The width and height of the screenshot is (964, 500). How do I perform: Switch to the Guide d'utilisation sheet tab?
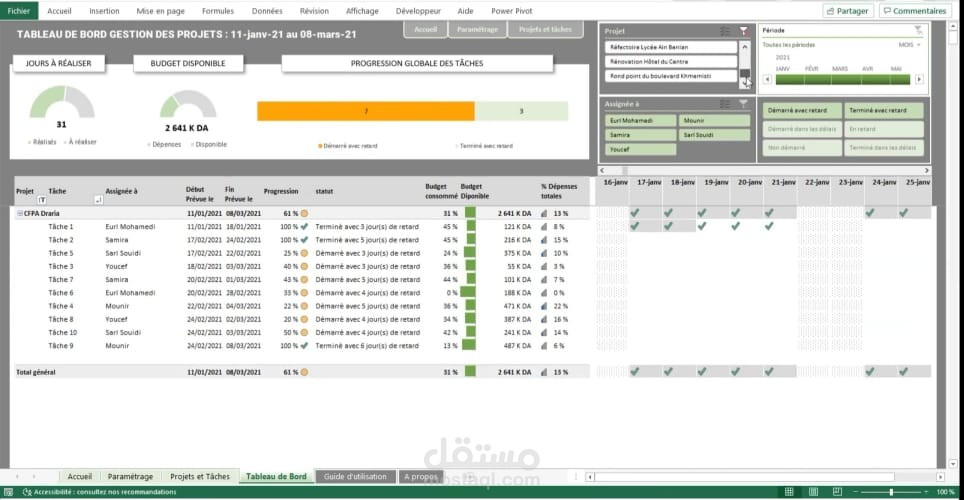[355, 477]
